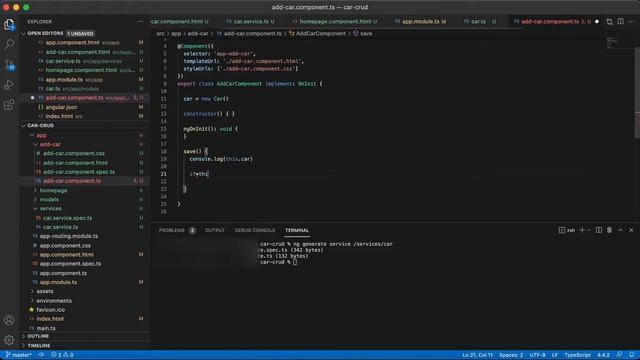The image size is (640, 360).
Task: Click the save breadcrumb item
Action: click(363, 33)
